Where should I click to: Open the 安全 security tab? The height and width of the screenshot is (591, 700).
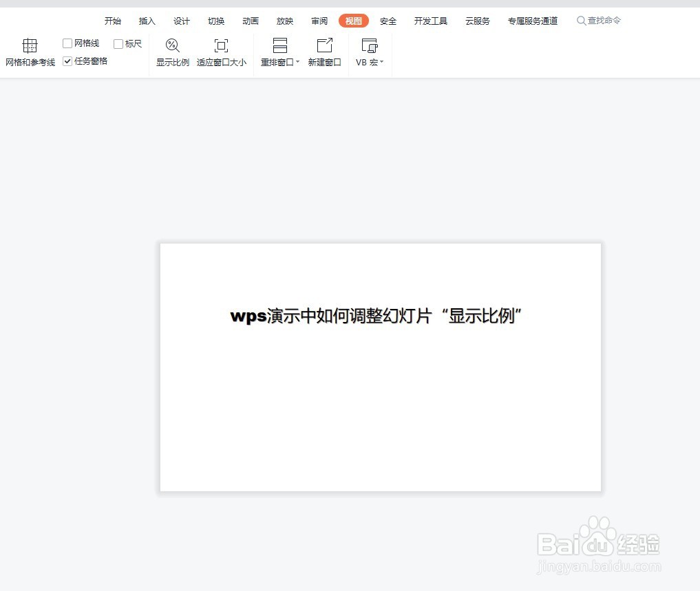coord(388,21)
